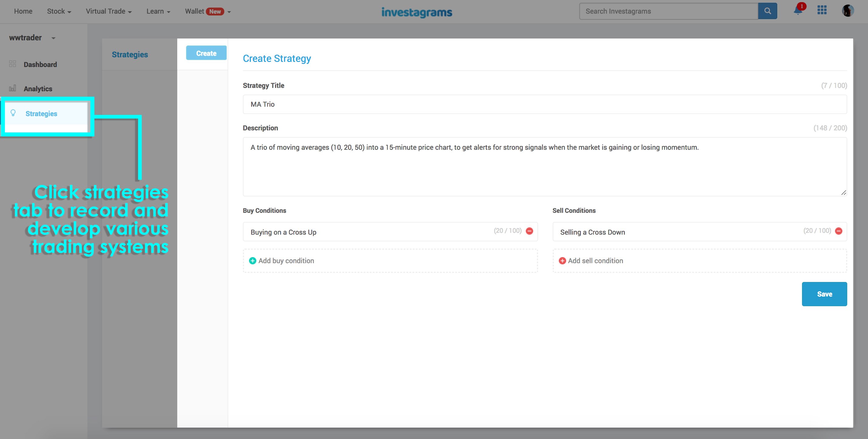The width and height of the screenshot is (868, 439).
Task: Add buy condition
Action: coord(390,260)
